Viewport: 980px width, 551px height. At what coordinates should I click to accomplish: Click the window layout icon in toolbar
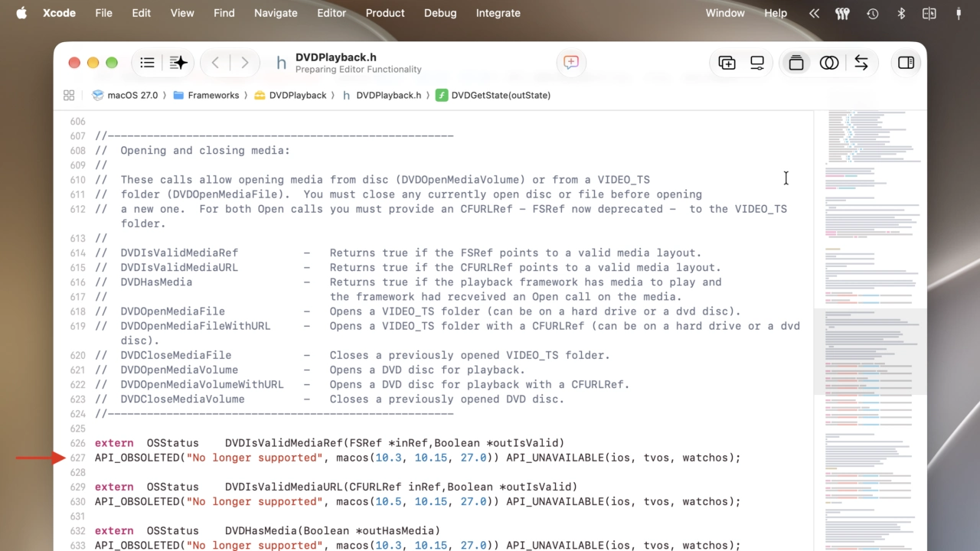pyautogui.click(x=757, y=63)
